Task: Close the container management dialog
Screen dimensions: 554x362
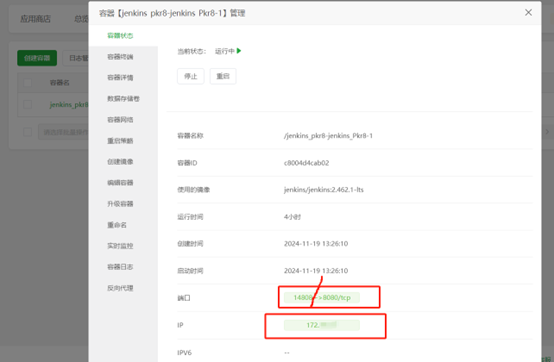Action: [528, 13]
